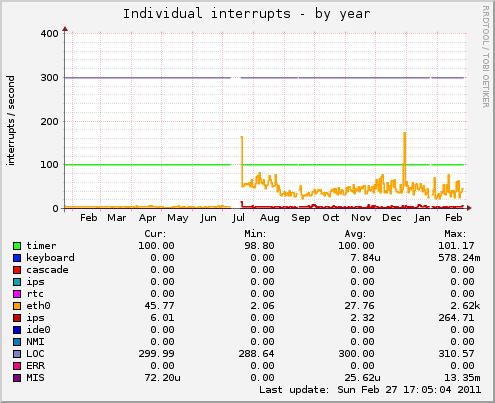Click the lavender LOC legend swatch
The height and width of the screenshot is (403, 495).
[x=17, y=354]
